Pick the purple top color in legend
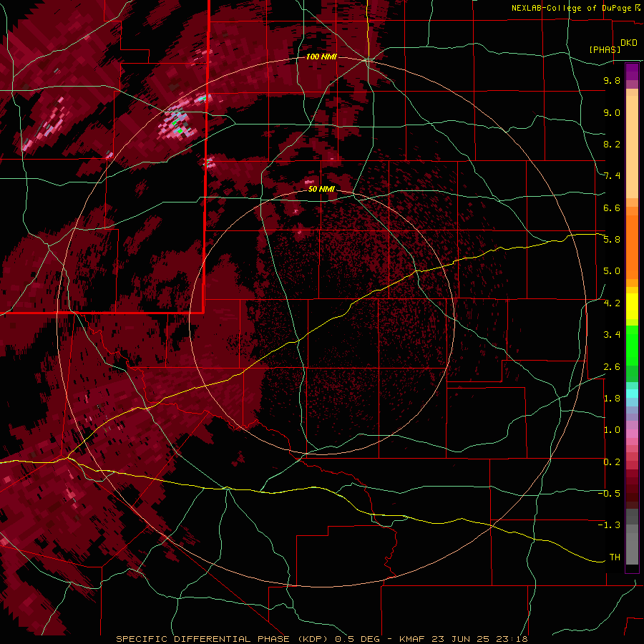This screenshot has width=644, height=644. coord(632,72)
